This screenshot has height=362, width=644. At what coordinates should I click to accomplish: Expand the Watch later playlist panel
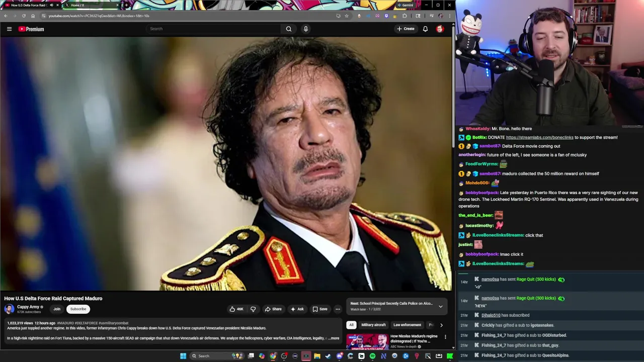point(440,306)
